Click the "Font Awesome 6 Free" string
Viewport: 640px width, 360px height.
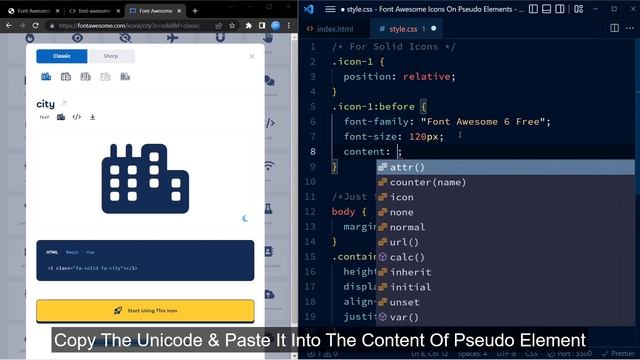(x=483, y=122)
